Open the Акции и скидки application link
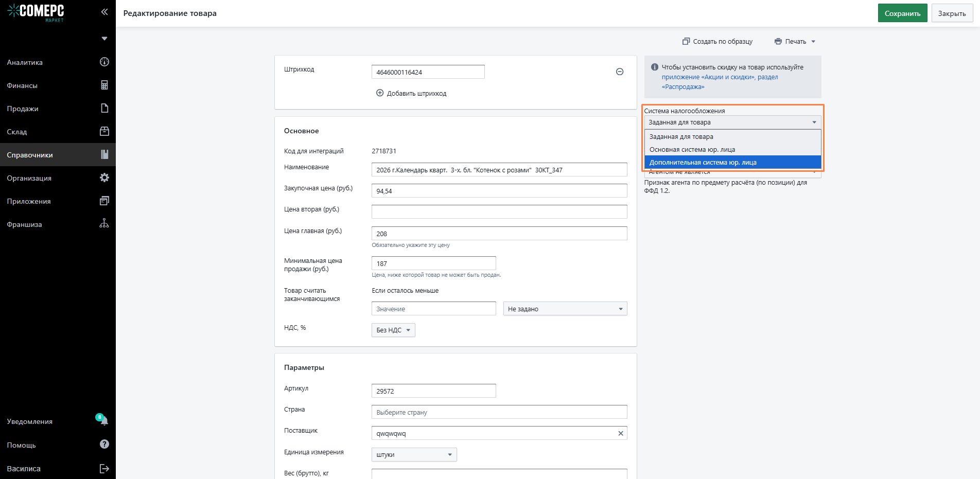This screenshot has height=479, width=980. (x=708, y=77)
